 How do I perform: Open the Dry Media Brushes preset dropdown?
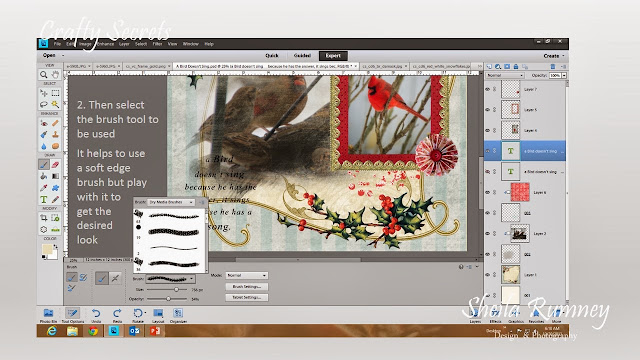[x=171, y=202]
